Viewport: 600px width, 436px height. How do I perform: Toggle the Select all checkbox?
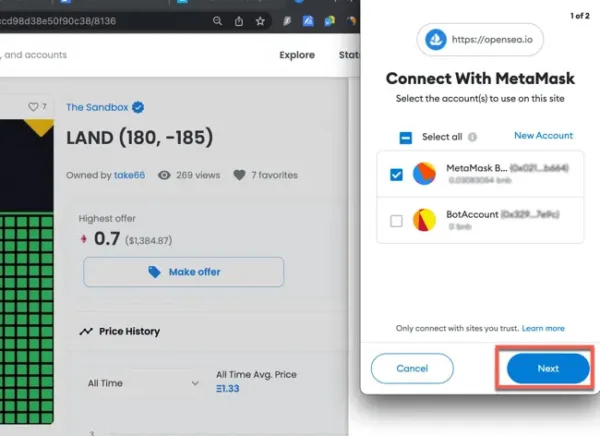click(406, 137)
